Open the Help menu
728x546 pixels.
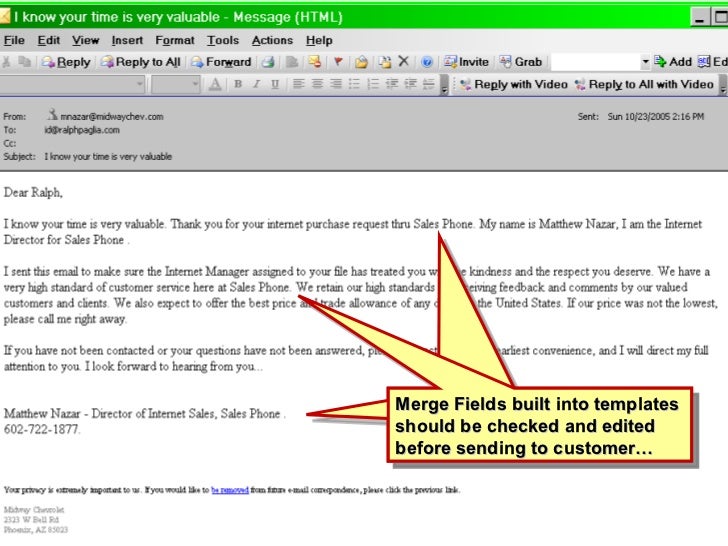tap(319, 40)
